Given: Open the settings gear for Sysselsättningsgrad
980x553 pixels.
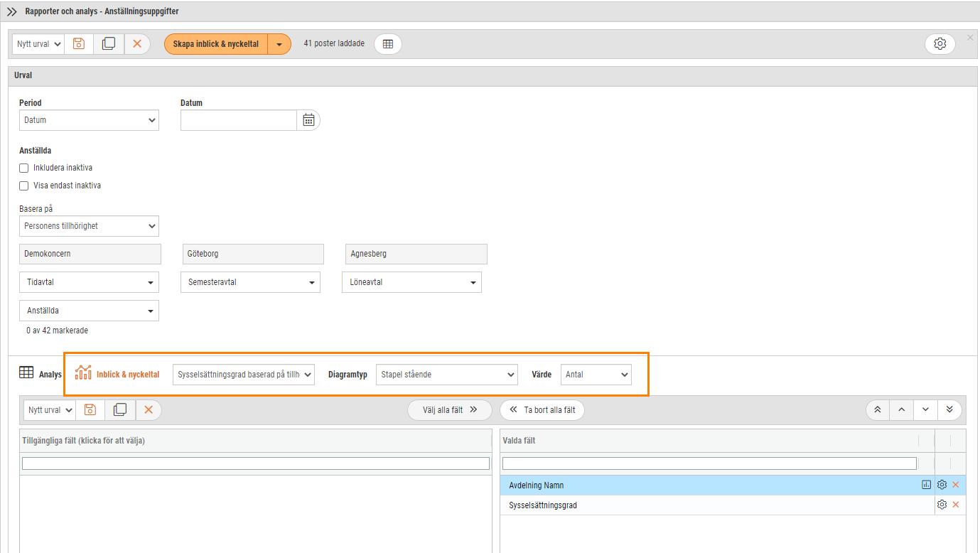Looking at the screenshot, I should tap(942, 505).
